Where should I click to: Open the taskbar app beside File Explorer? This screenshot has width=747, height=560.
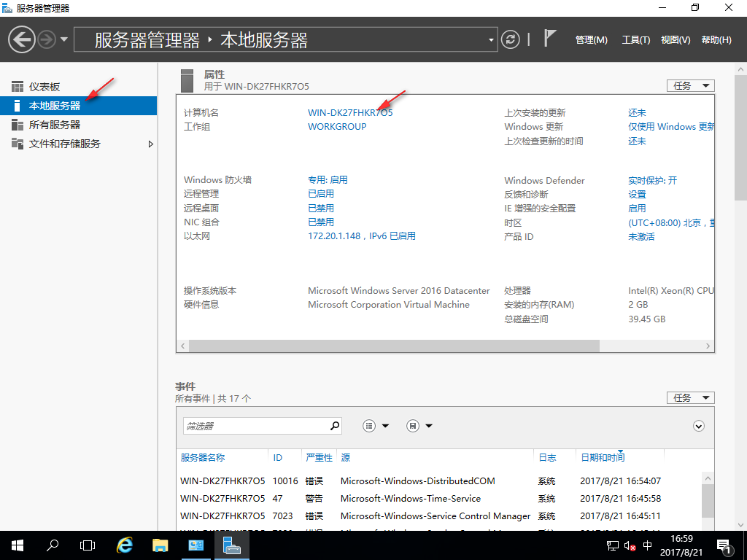point(196,545)
